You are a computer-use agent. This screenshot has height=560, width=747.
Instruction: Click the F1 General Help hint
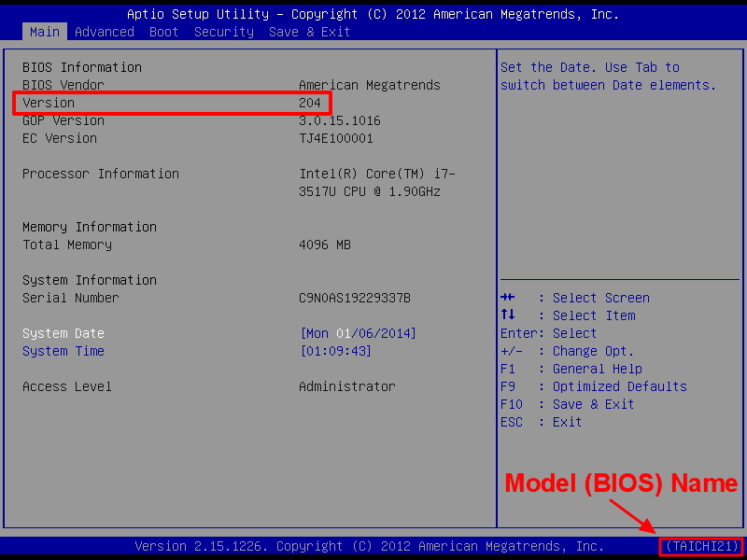(x=571, y=369)
